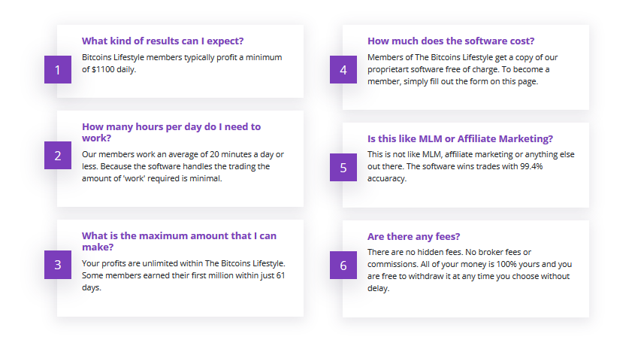Image resolution: width=644 pixels, height=343 pixels.
Task: Click the 'fill out the form on this page' text
Action: [x=484, y=81]
